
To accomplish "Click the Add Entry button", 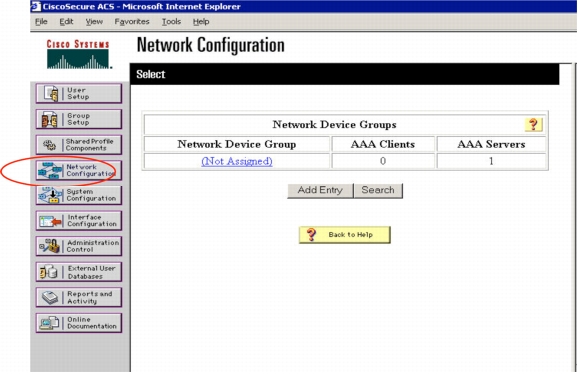I will tap(320, 191).
